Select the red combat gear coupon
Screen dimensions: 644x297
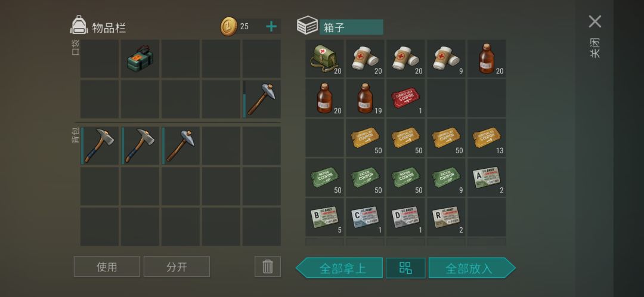click(x=405, y=98)
